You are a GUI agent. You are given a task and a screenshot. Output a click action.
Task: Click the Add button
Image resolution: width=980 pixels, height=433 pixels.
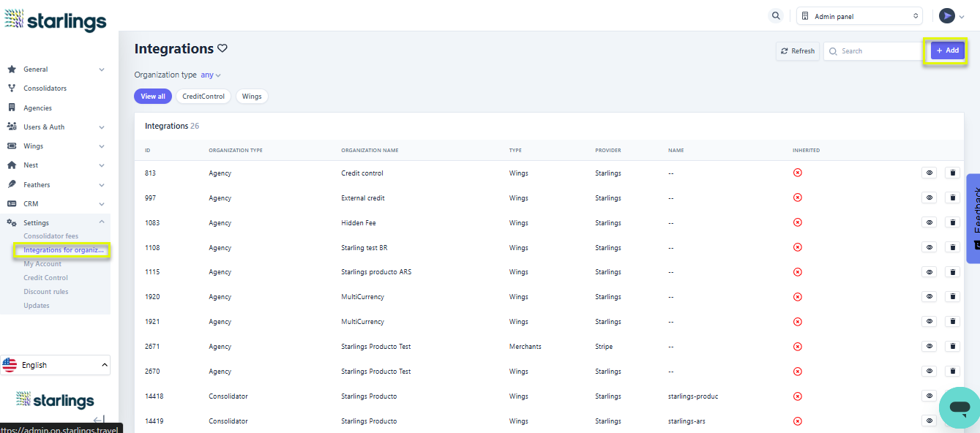tap(947, 50)
